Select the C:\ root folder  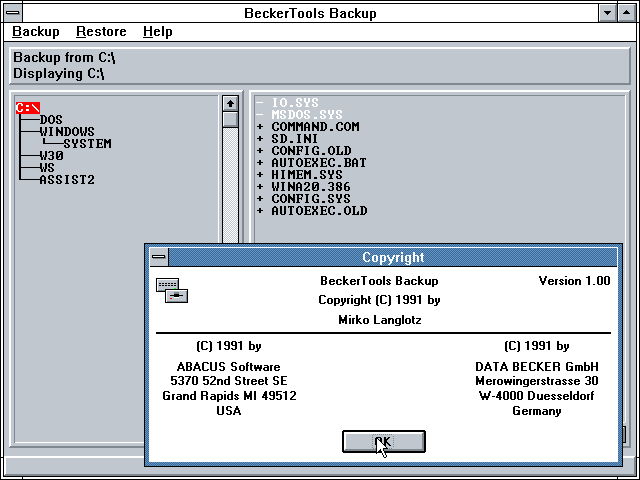coord(28,108)
